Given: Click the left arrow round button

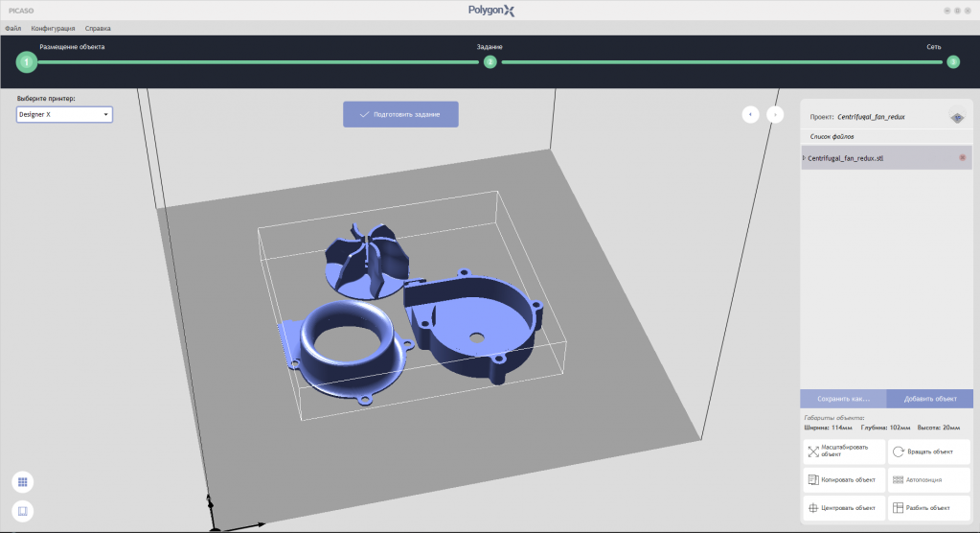Looking at the screenshot, I should point(751,114).
